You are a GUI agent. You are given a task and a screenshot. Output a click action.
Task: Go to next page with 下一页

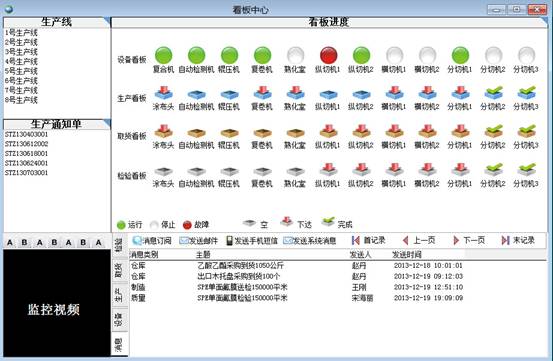tap(469, 240)
